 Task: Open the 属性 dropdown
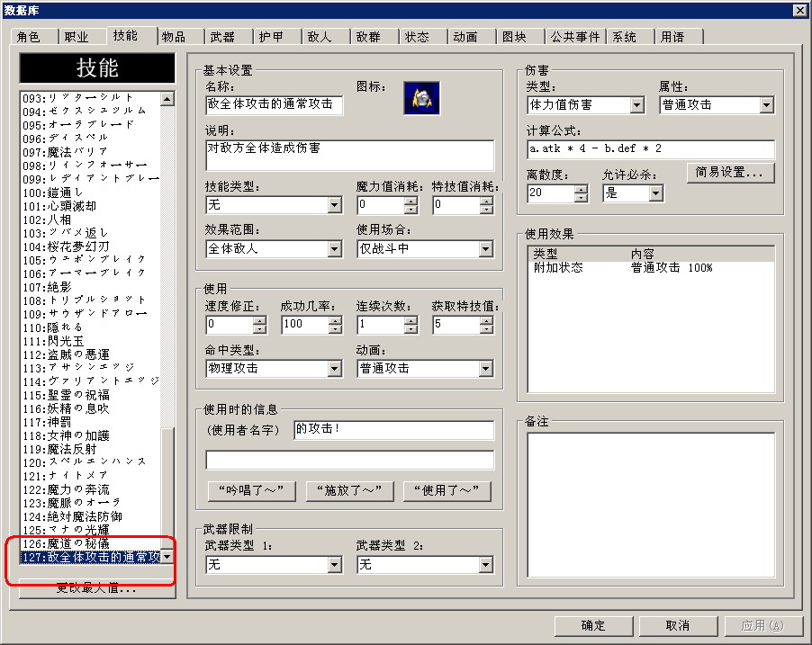point(766,105)
